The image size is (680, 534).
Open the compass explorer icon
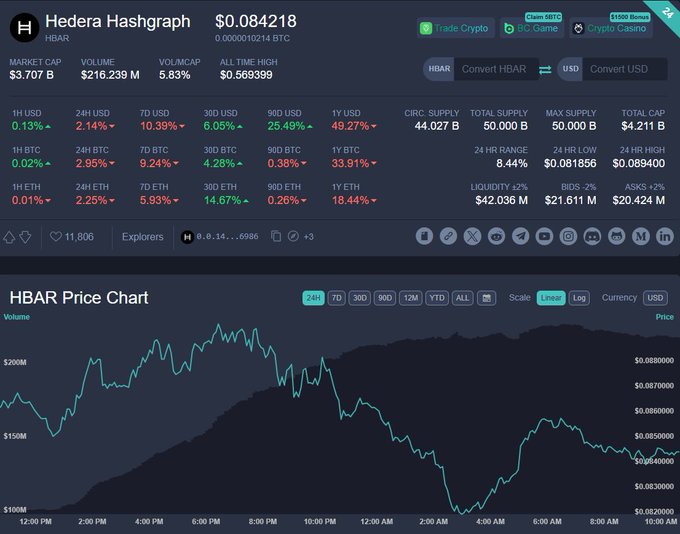(293, 236)
